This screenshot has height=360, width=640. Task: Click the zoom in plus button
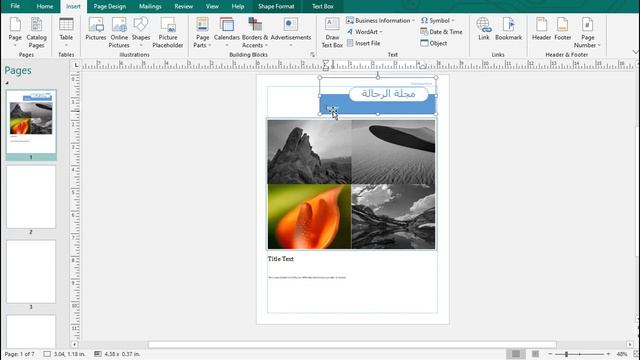pos(609,354)
